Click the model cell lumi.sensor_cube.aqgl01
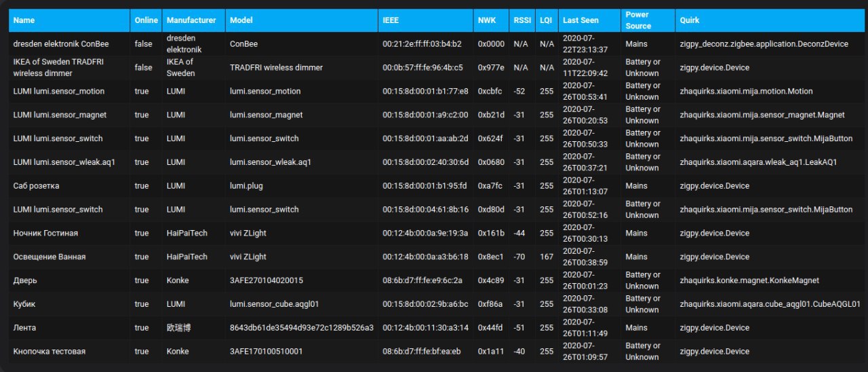Image resolution: width=868 pixels, height=372 pixels. tap(275, 304)
